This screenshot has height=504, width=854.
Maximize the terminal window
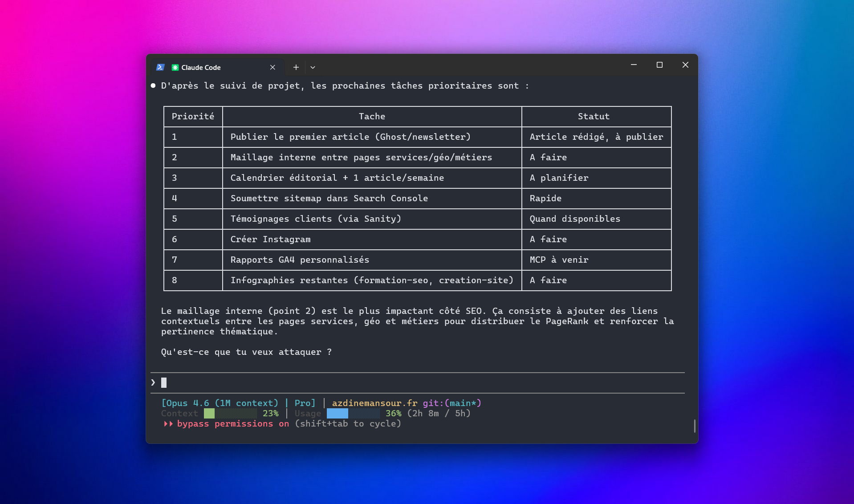(659, 65)
